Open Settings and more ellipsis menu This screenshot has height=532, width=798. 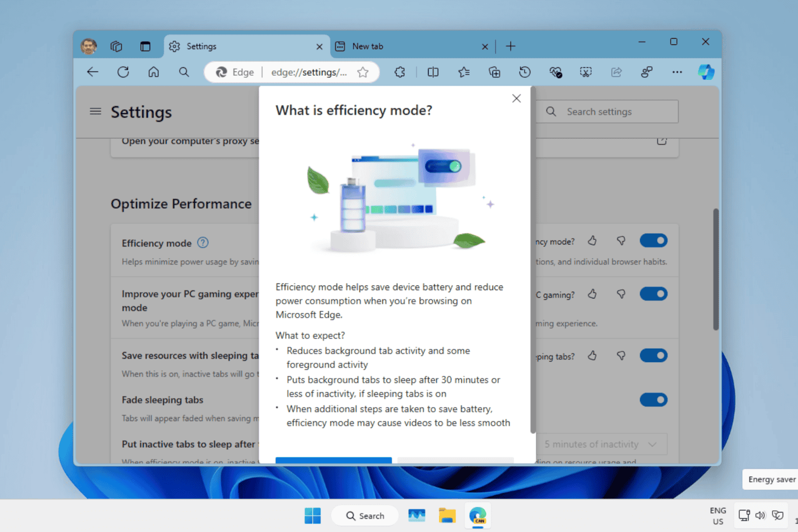click(x=677, y=72)
